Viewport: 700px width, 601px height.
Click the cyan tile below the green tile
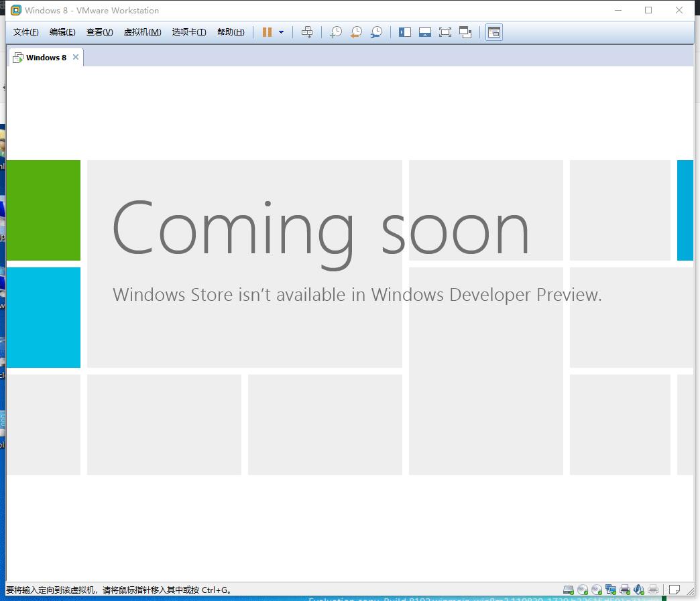pyautogui.click(x=44, y=318)
